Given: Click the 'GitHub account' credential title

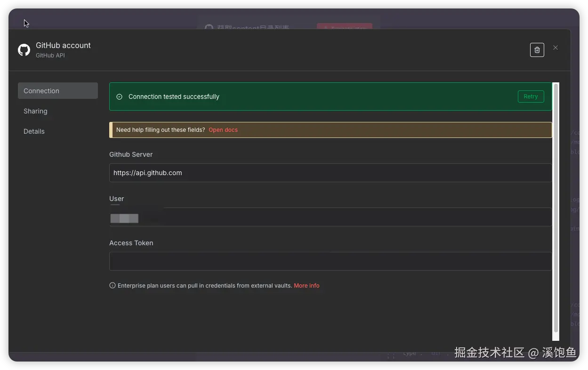Looking at the screenshot, I should tap(63, 45).
